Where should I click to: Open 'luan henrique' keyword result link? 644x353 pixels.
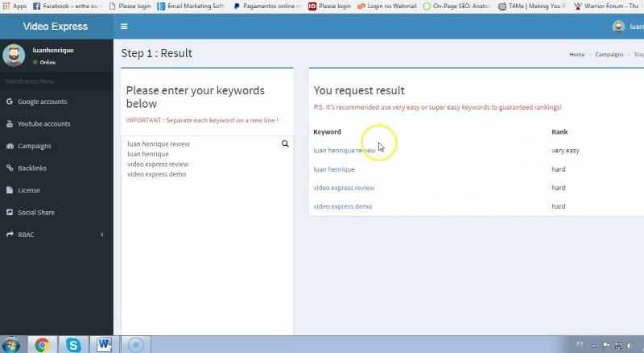pos(334,169)
